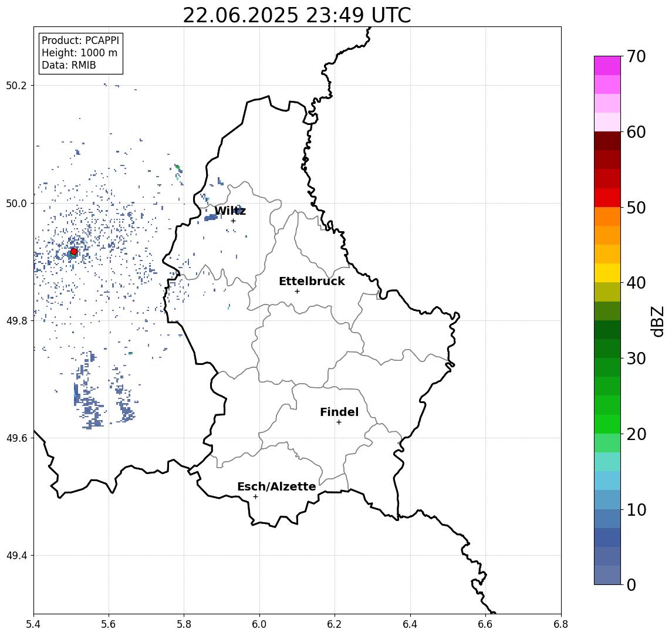
Task: Click the latitude tick label 49.4
Action: coord(16,556)
